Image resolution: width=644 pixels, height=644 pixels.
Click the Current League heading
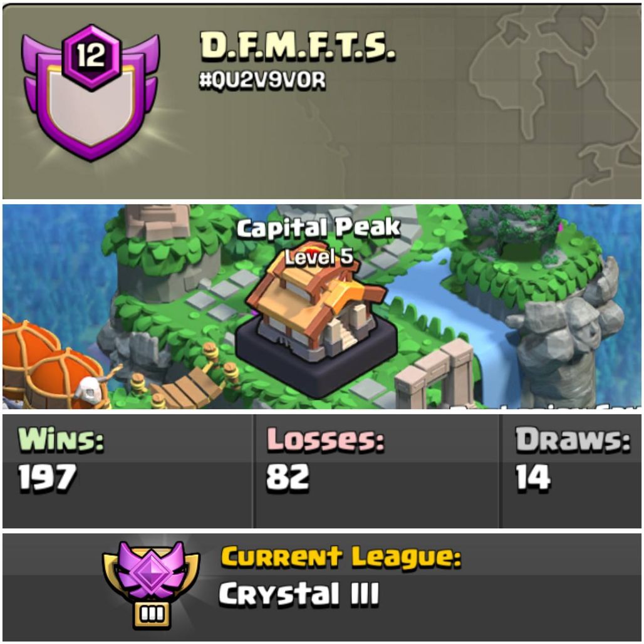(x=341, y=558)
